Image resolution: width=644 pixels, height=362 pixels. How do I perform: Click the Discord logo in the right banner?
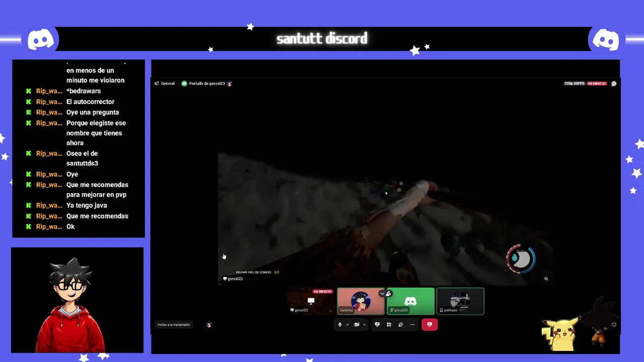click(x=606, y=39)
